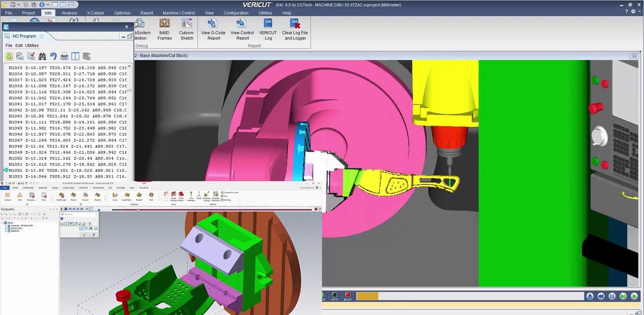Close the NC Program tab

coord(42,36)
